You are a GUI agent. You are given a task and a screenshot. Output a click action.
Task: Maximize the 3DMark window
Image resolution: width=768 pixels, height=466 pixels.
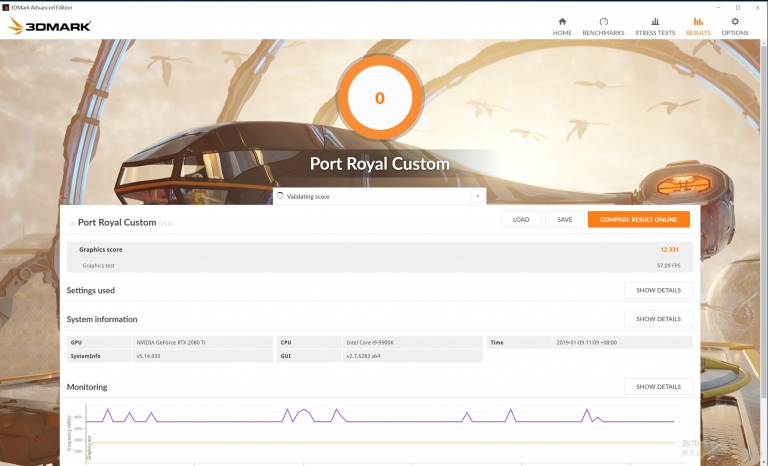(x=738, y=7)
